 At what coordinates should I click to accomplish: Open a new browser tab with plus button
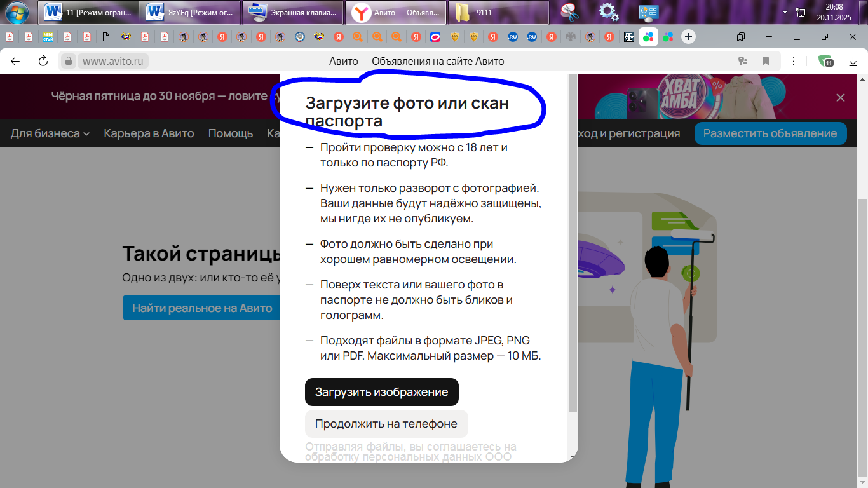[689, 37]
